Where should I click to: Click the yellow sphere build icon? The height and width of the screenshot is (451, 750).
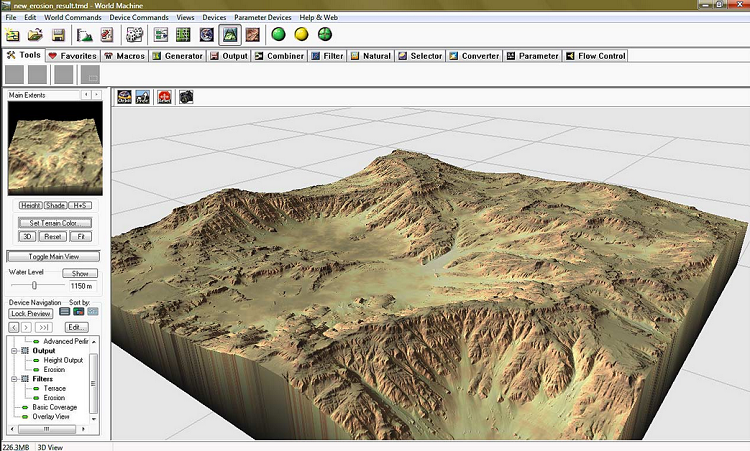pyautogui.click(x=301, y=34)
